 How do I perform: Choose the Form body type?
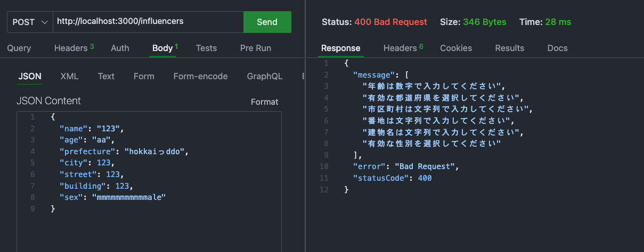(144, 76)
